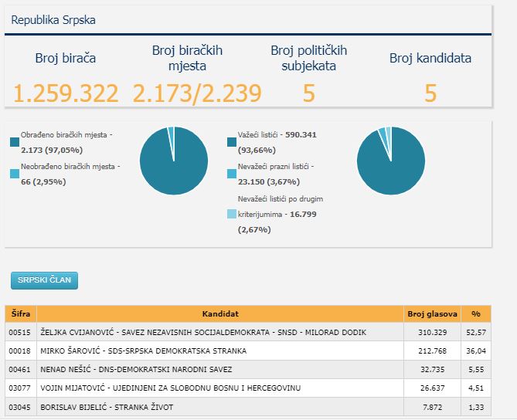Viewport: 517px width, 420px height.
Task: Click the code cell 03077
Action: [20, 388]
